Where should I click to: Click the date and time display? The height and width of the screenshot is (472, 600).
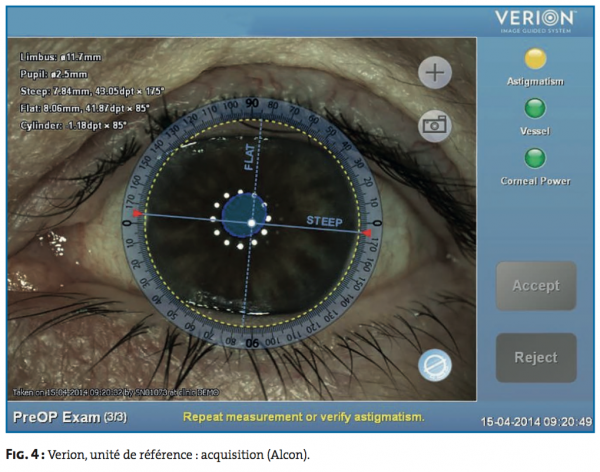pyautogui.click(x=537, y=421)
